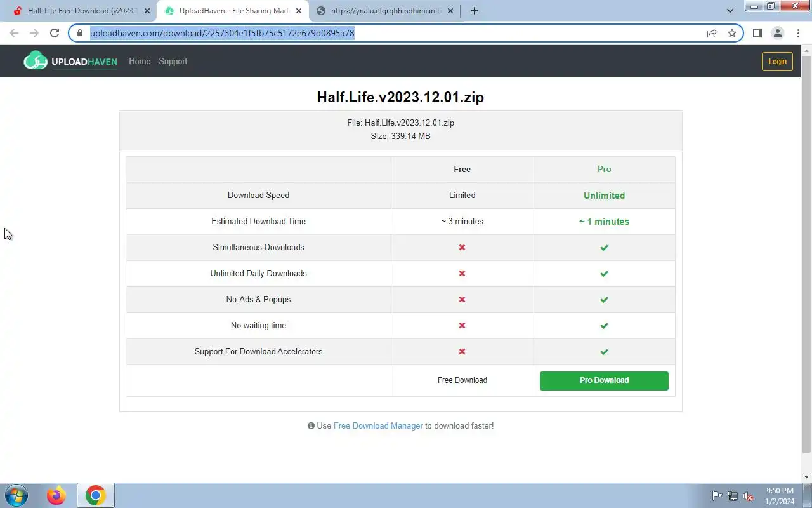This screenshot has width=812, height=508.
Task: Close the Half-Life Free Download tab
Action: tap(147, 11)
